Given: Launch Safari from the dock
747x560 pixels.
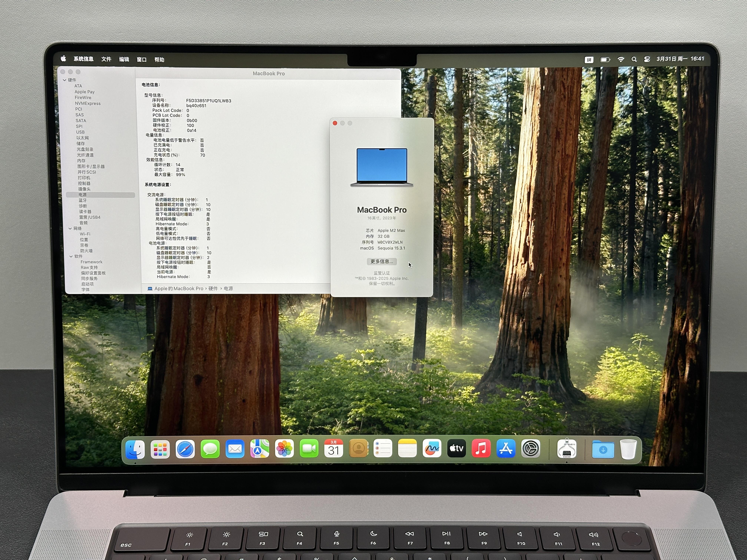Looking at the screenshot, I should click(185, 449).
